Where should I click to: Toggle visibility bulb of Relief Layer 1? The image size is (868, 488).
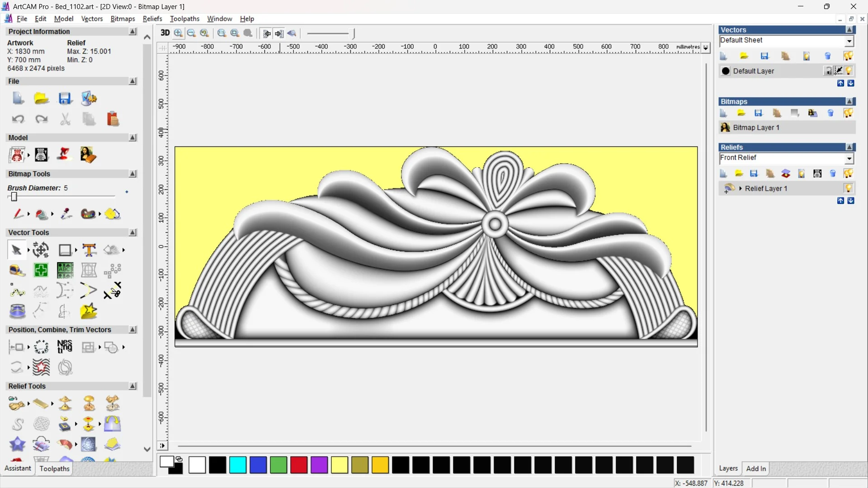(848, 188)
